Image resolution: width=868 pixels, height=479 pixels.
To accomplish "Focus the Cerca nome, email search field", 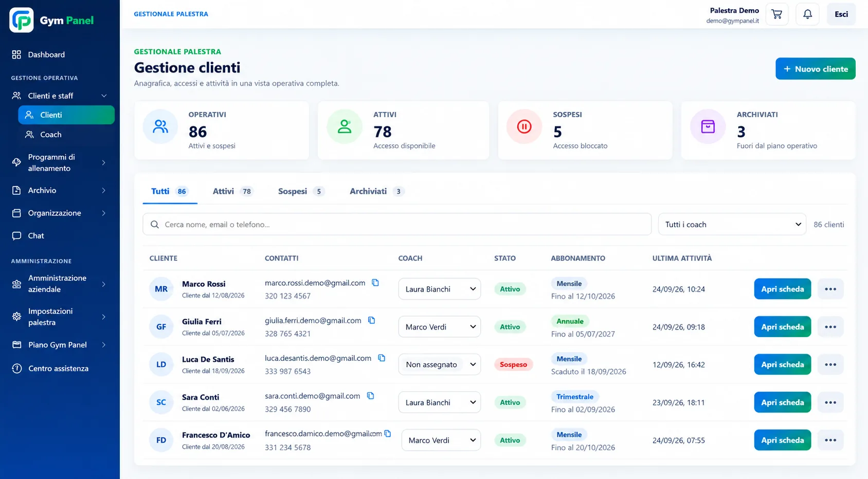I will point(397,224).
